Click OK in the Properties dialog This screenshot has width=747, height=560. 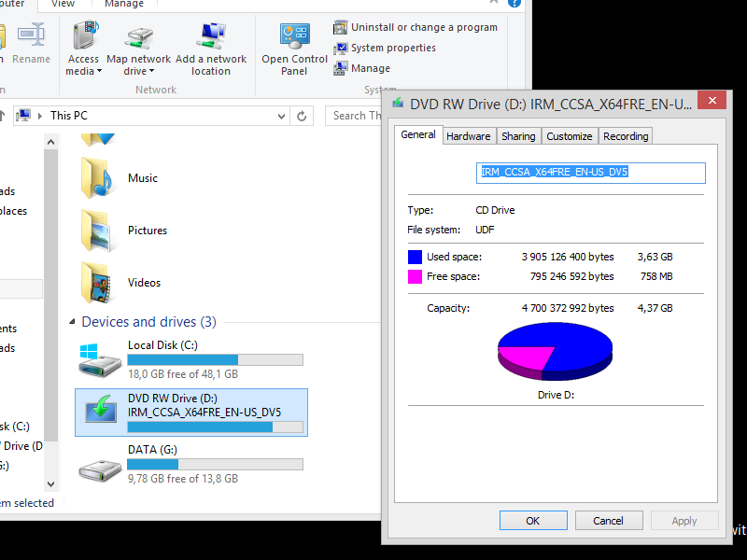(533, 521)
